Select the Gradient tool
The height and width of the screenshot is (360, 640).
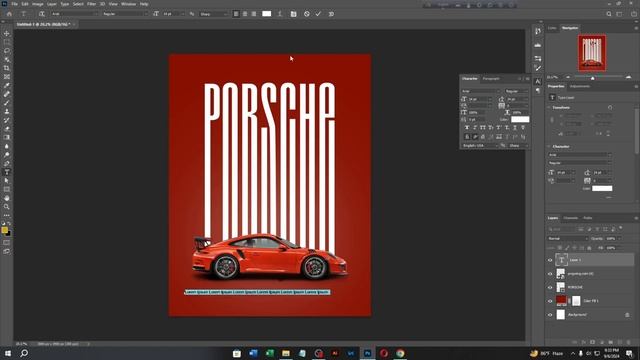click(7, 137)
